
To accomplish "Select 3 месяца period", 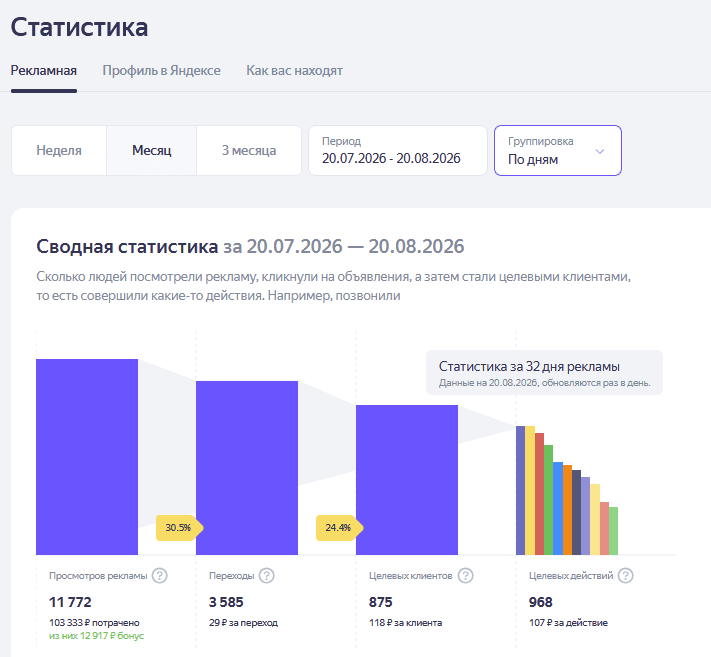I will 249,151.
